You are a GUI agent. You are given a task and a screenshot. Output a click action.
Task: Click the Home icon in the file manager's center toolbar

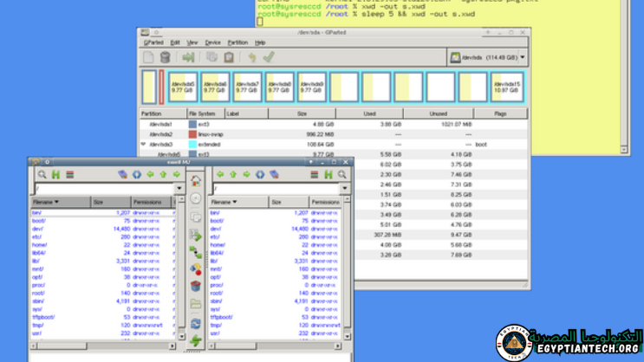pos(196,181)
